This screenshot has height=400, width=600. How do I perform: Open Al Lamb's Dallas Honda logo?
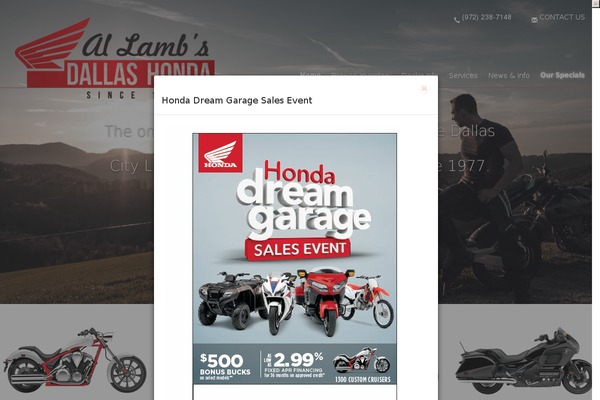[x=115, y=58]
